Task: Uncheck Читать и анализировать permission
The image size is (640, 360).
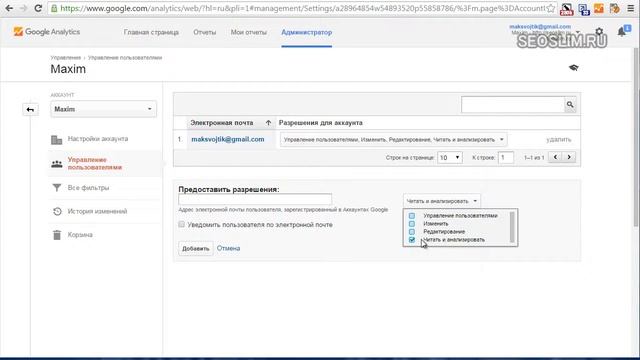Action: 412,240
